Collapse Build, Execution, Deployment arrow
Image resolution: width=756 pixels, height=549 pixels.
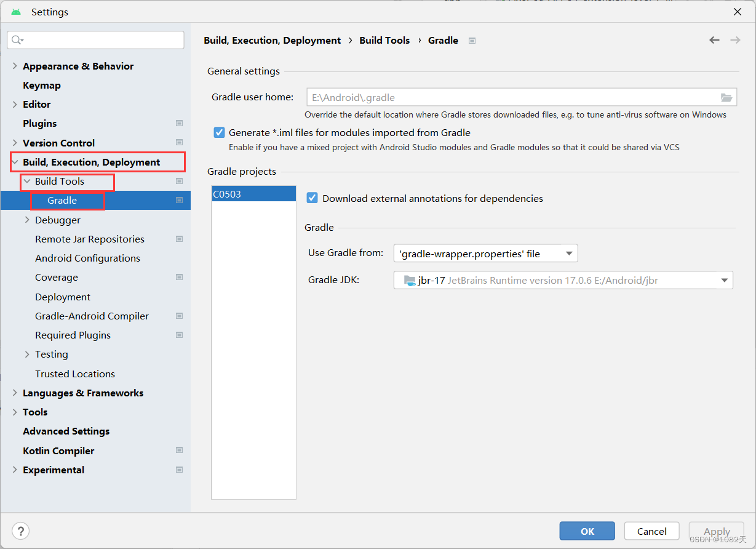(15, 162)
